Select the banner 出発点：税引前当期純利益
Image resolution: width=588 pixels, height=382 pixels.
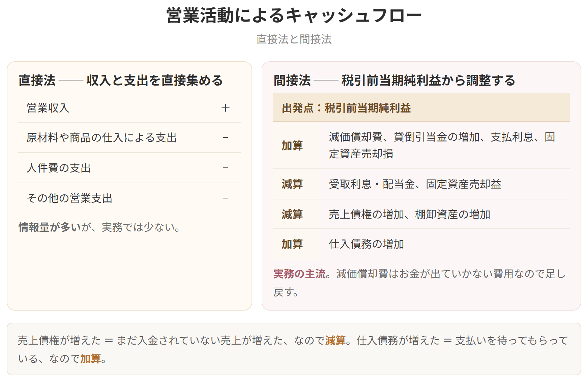pyautogui.click(x=421, y=108)
